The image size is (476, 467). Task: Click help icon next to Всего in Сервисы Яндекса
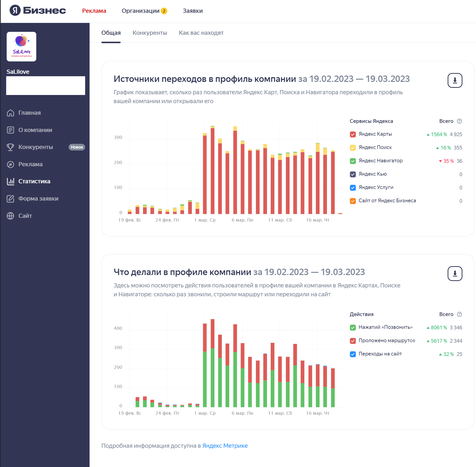click(459, 121)
